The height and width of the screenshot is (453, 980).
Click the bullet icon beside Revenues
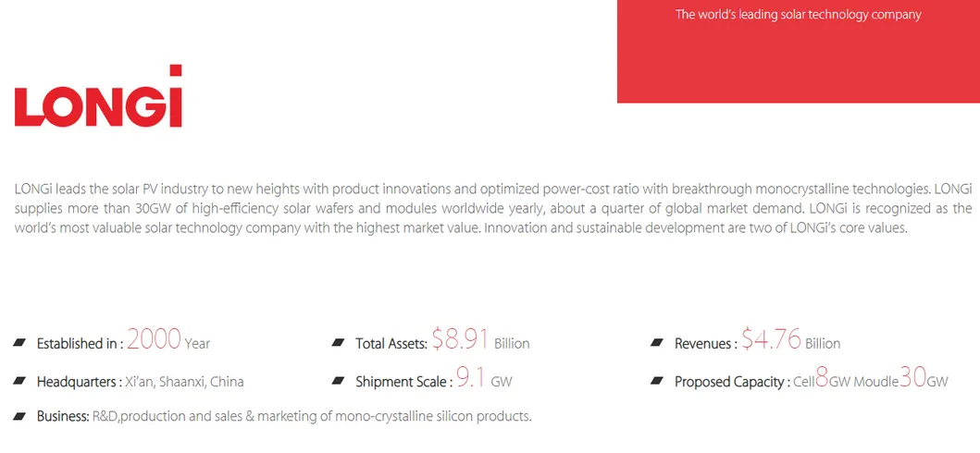point(657,343)
